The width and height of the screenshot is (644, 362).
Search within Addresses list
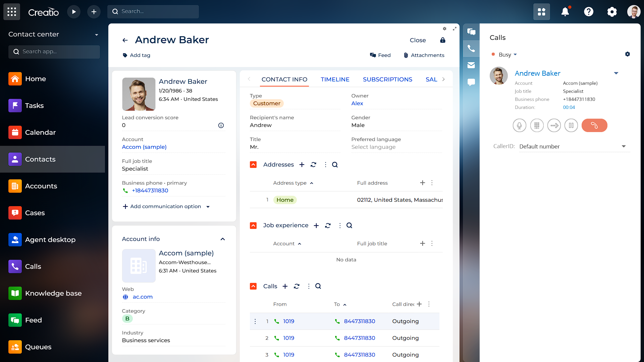pos(335,165)
